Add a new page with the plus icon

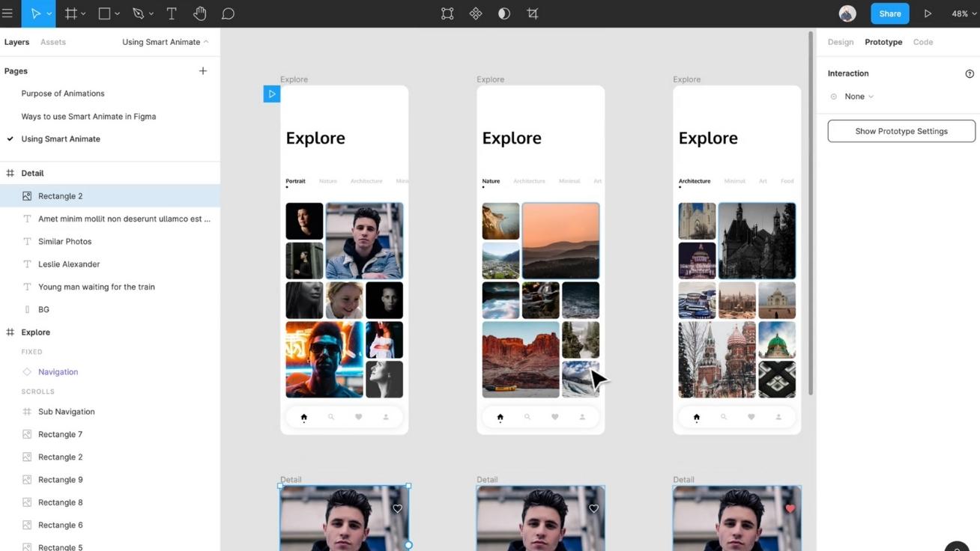[202, 70]
